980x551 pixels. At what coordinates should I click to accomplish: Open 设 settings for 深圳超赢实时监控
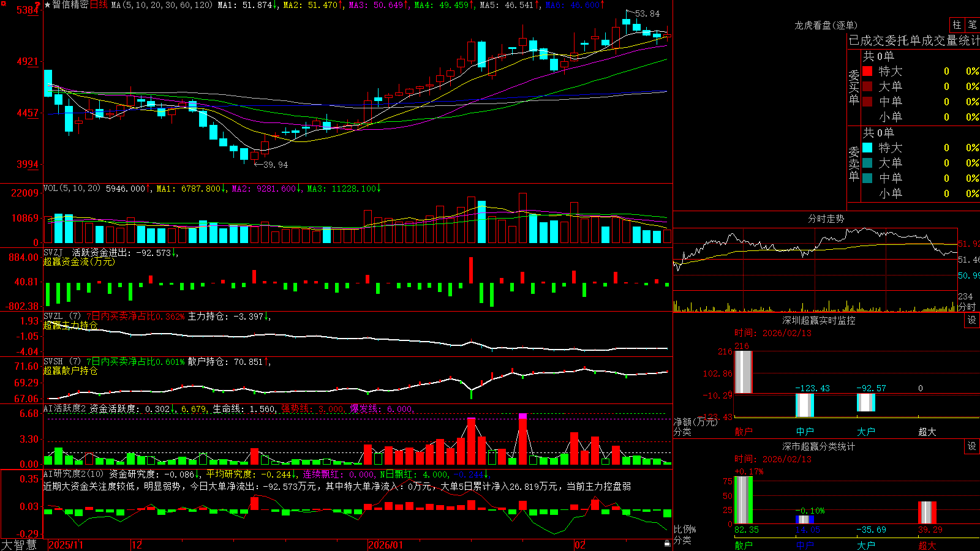click(972, 320)
